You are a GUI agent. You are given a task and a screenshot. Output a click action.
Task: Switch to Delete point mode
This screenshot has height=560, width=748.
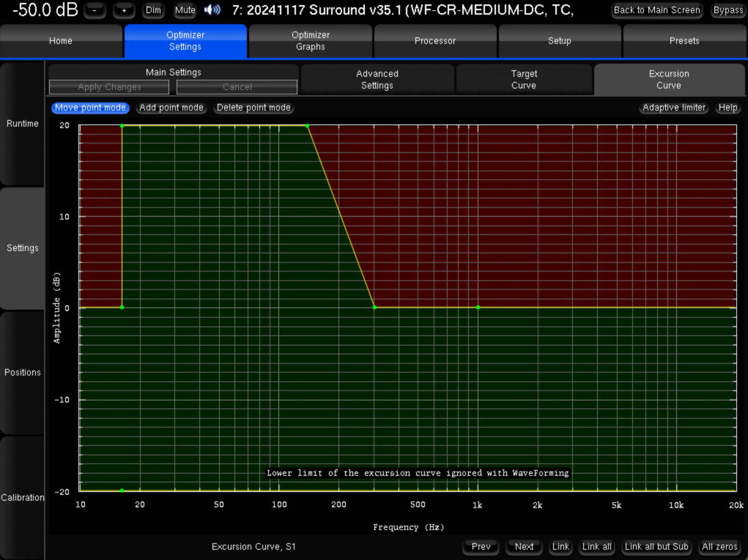[x=254, y=108]
